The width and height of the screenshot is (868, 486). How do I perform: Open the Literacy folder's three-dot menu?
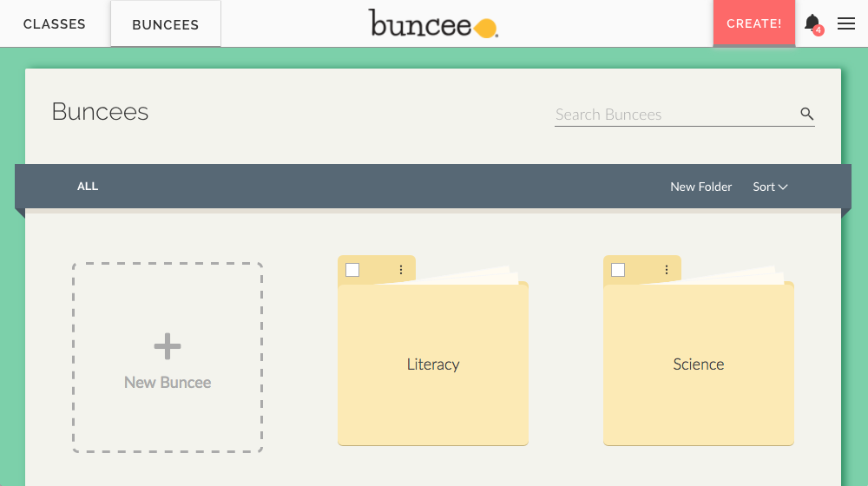click(x=401, y=270)
